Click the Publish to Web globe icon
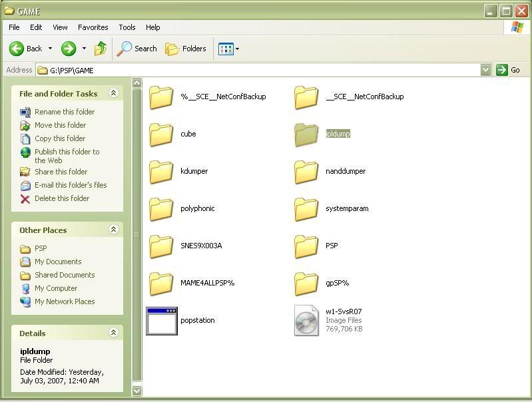Viewport: 532px width, 402px height. tap(25, 152)
